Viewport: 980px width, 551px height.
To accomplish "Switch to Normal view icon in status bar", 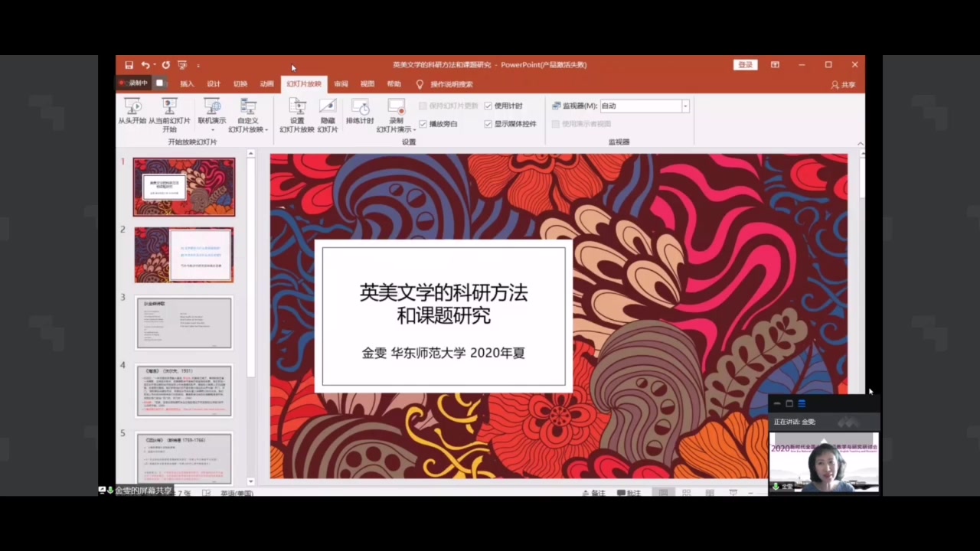I will [x=664, y=493].
